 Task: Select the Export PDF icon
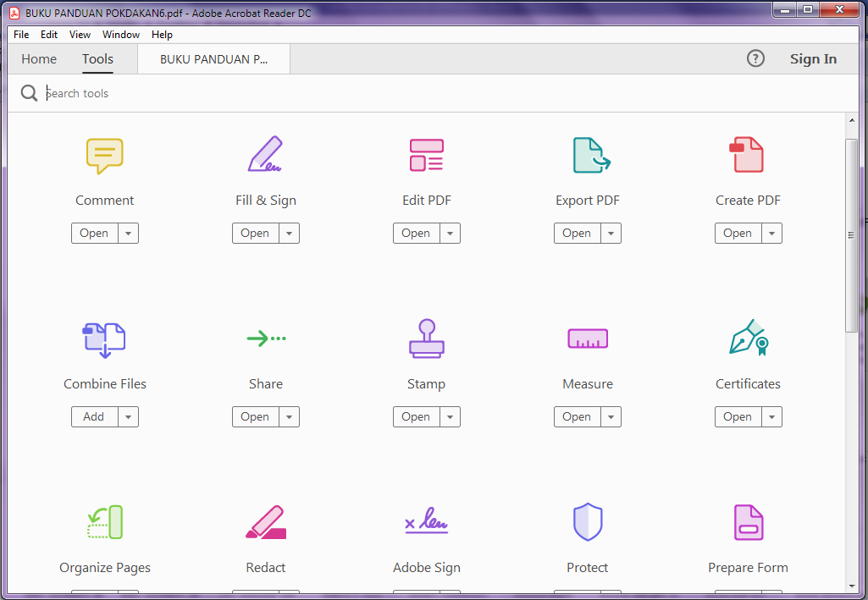click(587, 155)
